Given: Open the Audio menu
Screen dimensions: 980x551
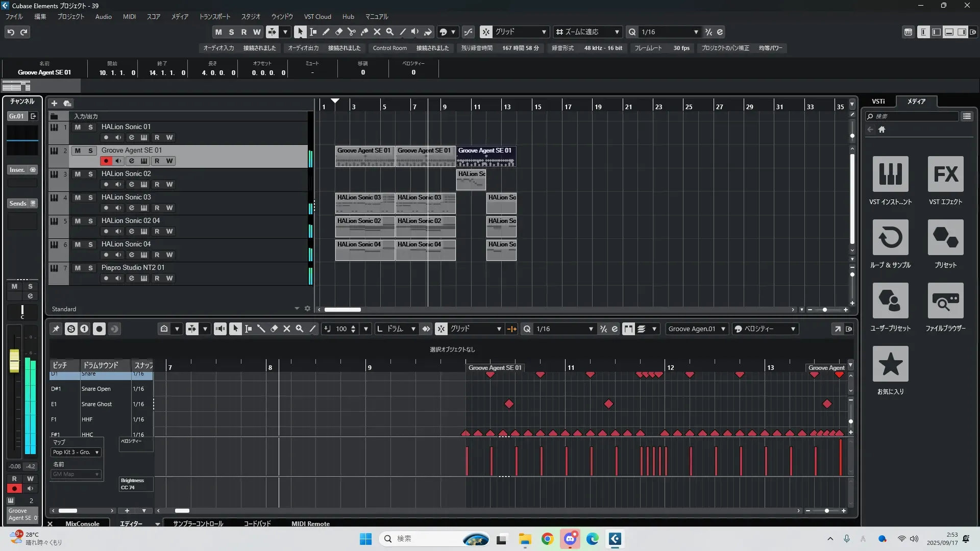Looking at the screenshot, I should (x=103, y=16).
